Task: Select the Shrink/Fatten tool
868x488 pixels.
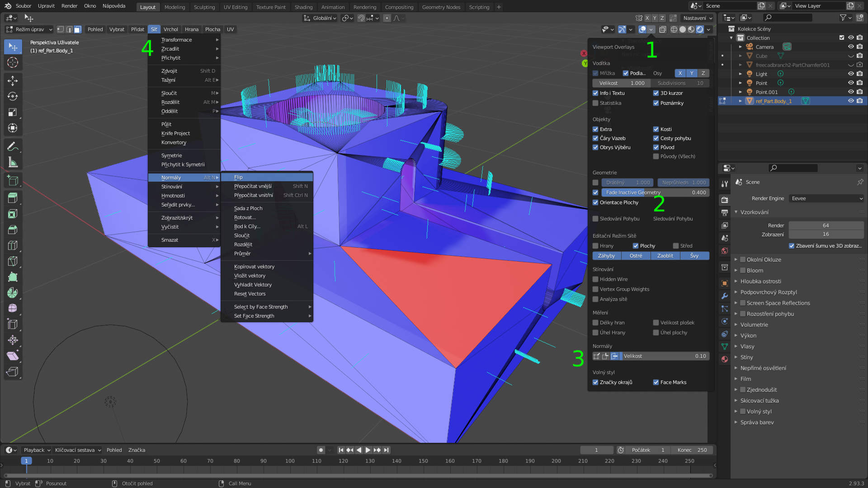Action: click(13, 340)
